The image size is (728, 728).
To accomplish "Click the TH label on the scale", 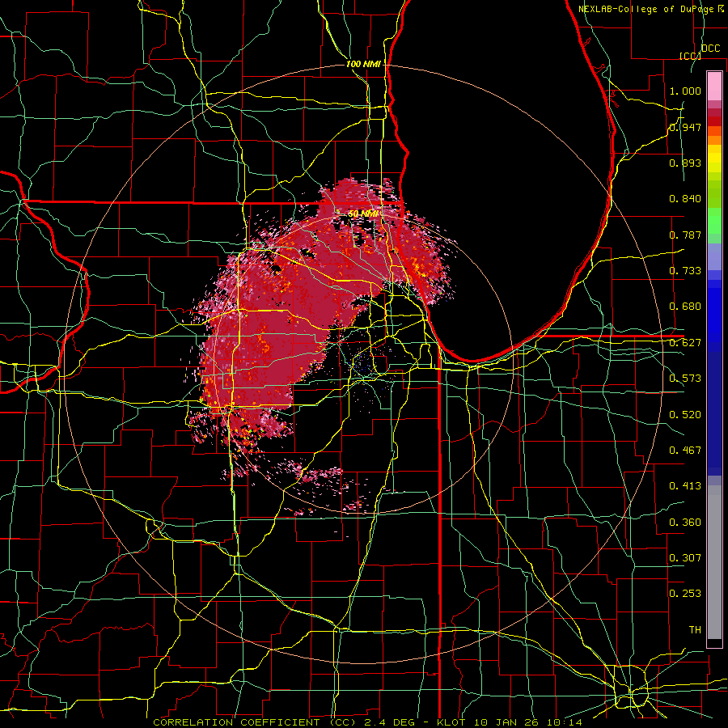I will click(x=695, y=630).
